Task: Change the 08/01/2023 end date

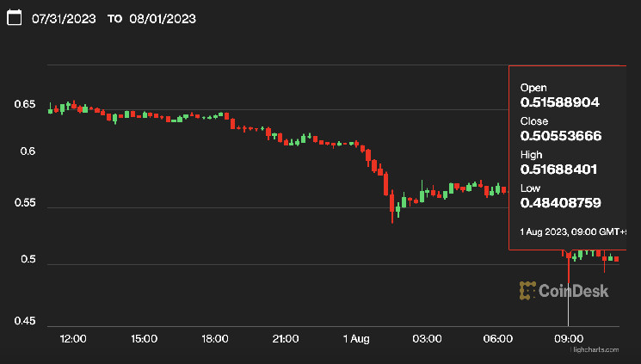Action: point(163,19)
